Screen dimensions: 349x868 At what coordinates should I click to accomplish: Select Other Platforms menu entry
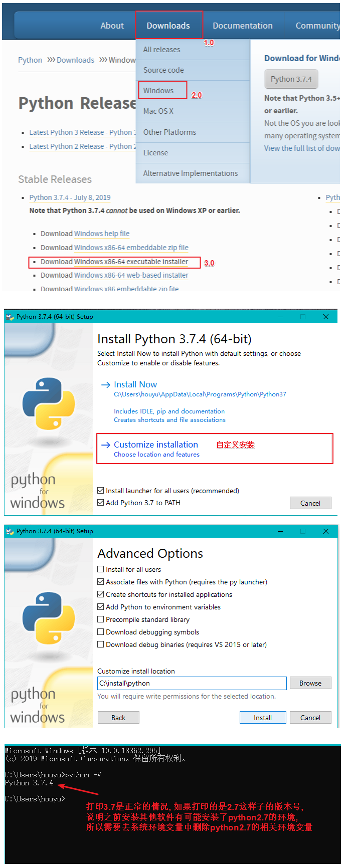pos(193,132)
